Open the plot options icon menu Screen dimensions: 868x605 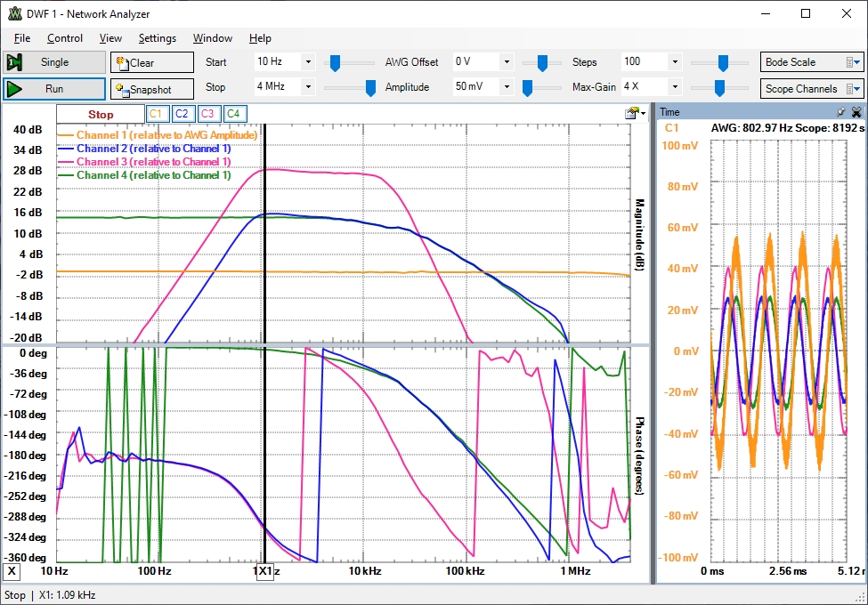[x=633, y=113]
